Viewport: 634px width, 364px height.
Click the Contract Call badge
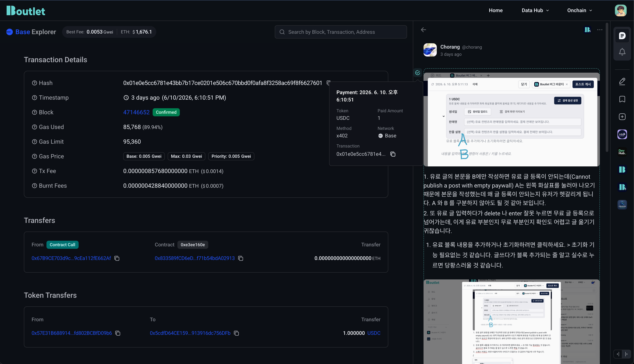pos(62,245)
